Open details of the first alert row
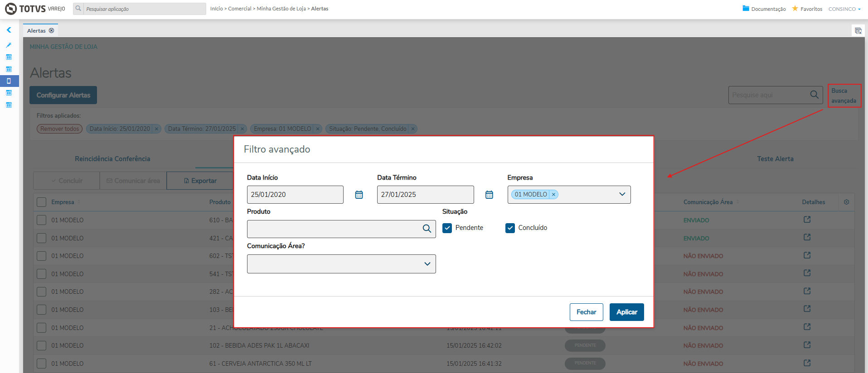 (807, 220)
